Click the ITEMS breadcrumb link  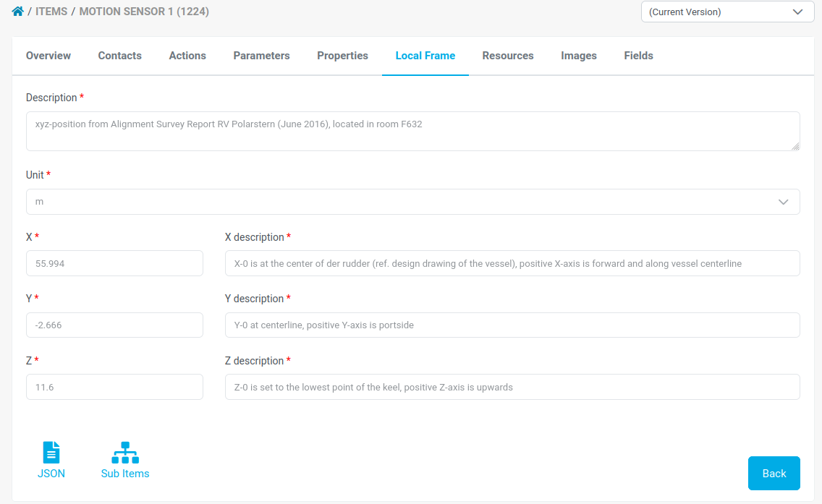51,12
